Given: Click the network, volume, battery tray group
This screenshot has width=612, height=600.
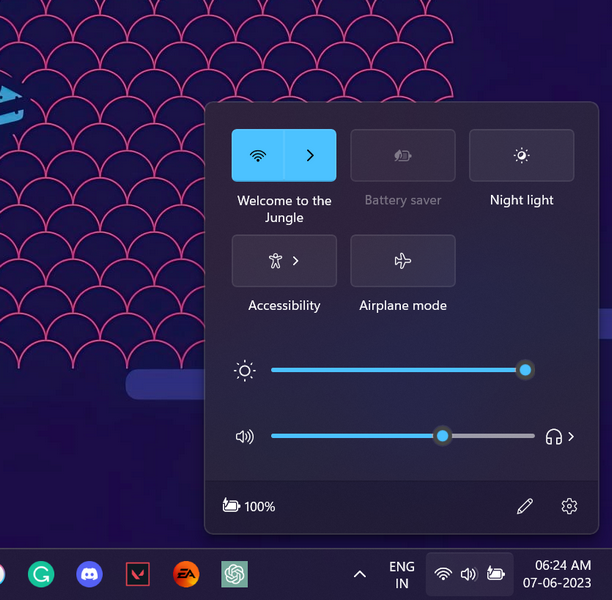Looking at the screenshot, I should pos(469,574).
